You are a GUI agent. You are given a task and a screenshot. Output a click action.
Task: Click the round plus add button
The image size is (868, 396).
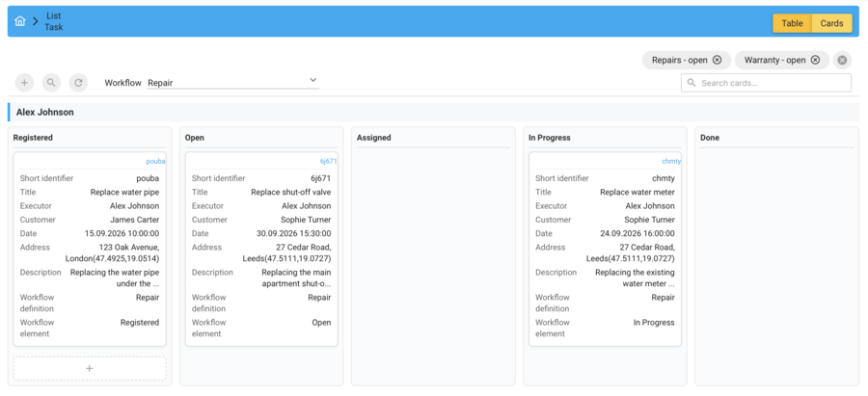(24, 83)
